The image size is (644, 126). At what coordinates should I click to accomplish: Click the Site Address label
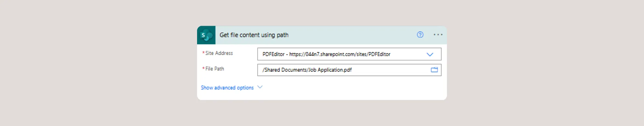click(219, 53)
